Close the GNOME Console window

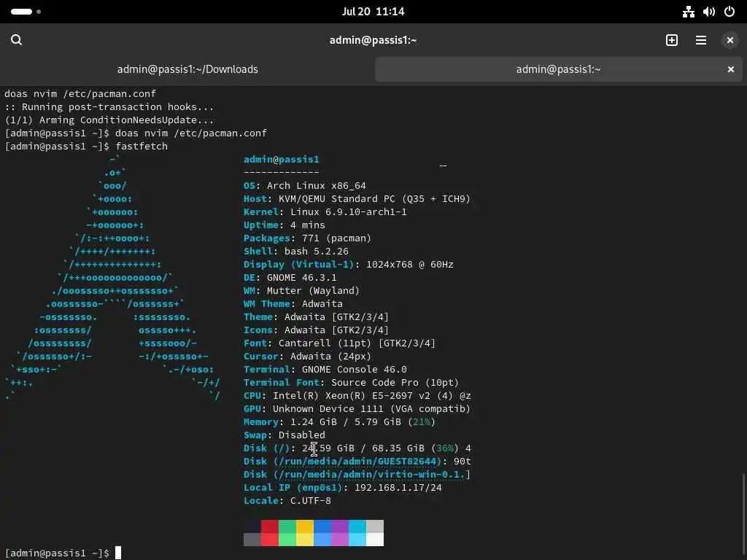(729, 41)
